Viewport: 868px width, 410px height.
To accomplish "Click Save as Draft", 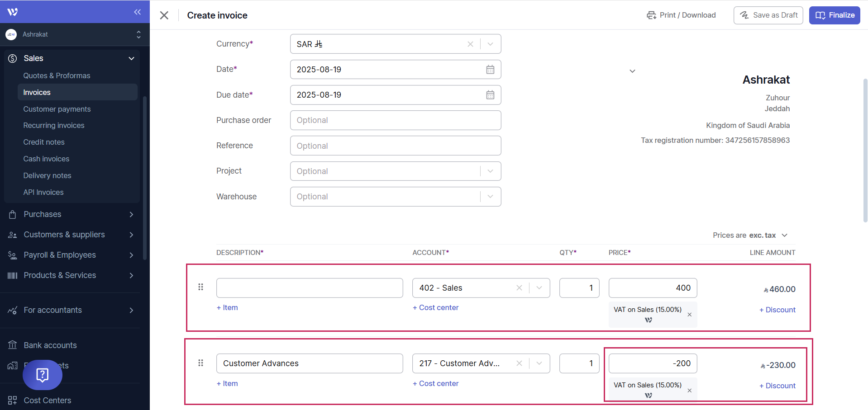I will point(768,15).
